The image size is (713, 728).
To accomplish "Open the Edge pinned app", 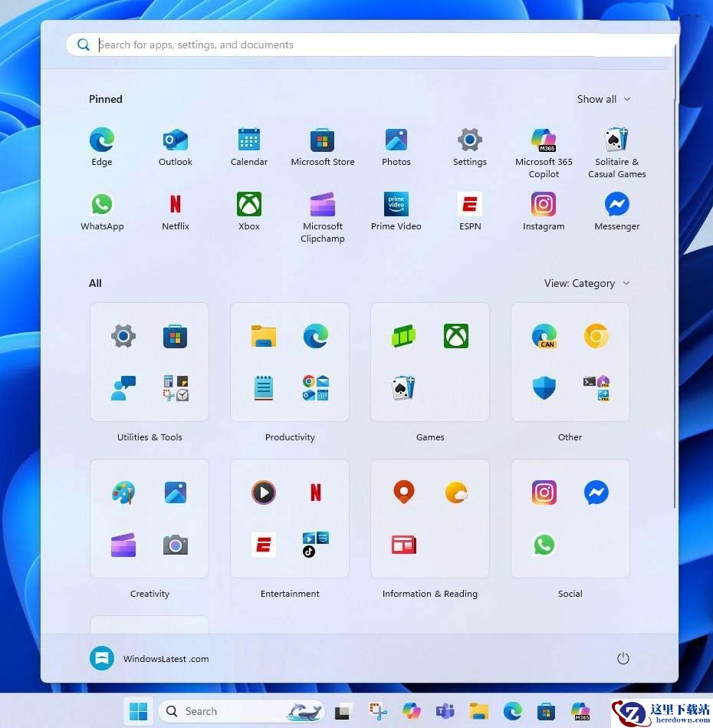I will pos(102,147).
